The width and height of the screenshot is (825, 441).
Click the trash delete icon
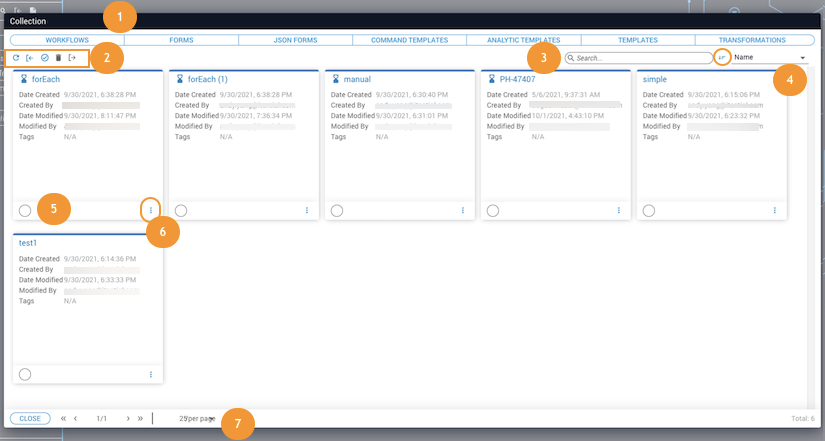(x=58, y=58)
